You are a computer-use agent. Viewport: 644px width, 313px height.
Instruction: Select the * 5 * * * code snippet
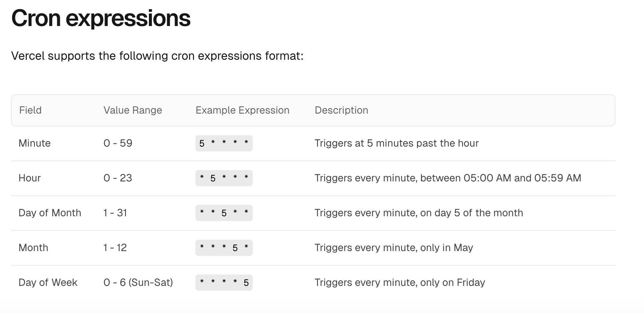point(224,178)
